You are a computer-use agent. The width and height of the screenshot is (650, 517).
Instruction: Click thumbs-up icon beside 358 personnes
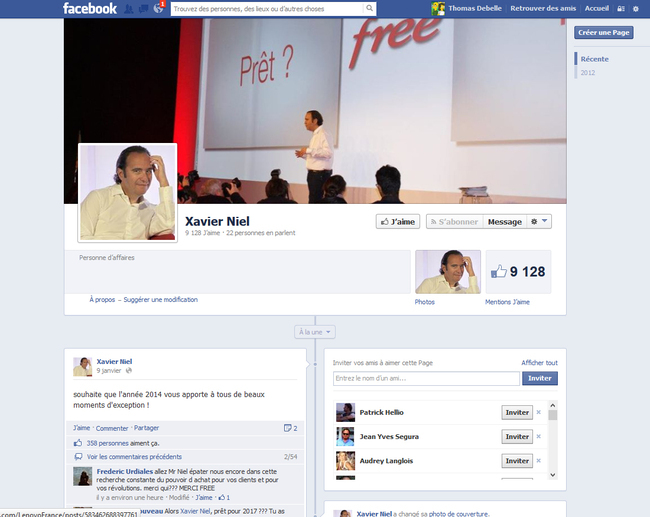tap(78, 443)
